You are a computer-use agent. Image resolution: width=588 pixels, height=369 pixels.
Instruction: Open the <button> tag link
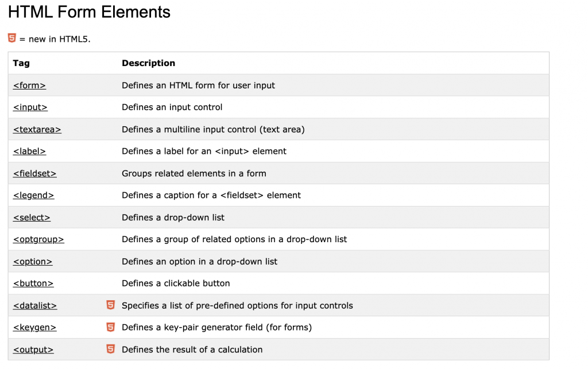point(33,283)
